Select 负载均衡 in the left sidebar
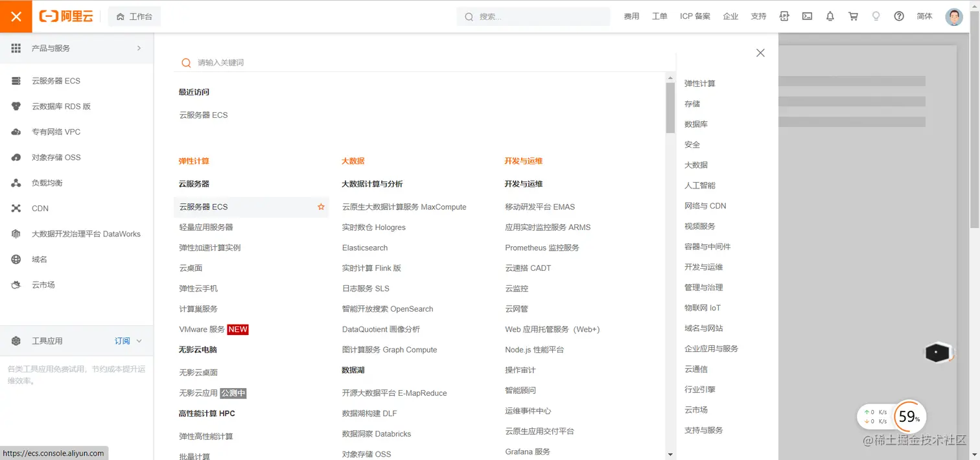The height and width of the screenshot is (460, 980). (49, 182)
